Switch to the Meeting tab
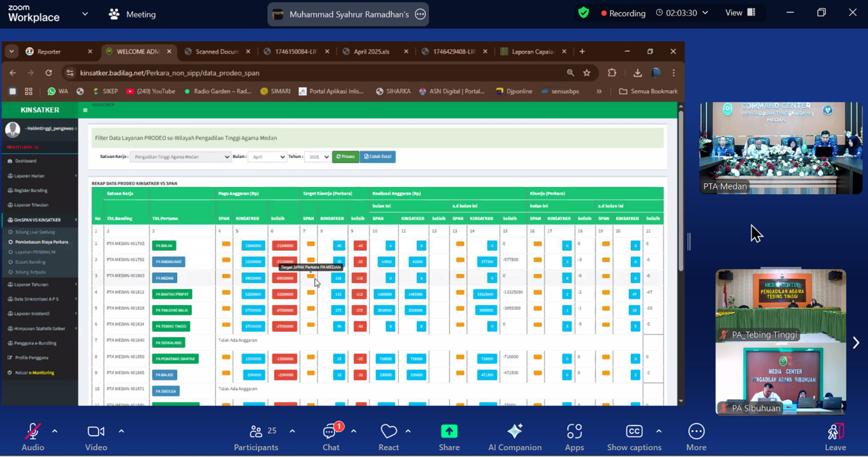Viewport: 868px width, 457px height. [x=133, y=15]
